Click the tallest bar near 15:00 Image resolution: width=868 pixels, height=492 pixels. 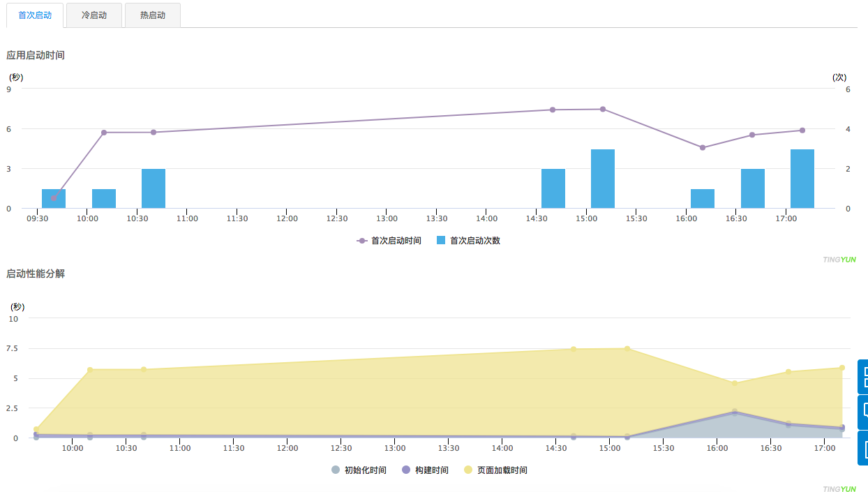tap(603, 179)
